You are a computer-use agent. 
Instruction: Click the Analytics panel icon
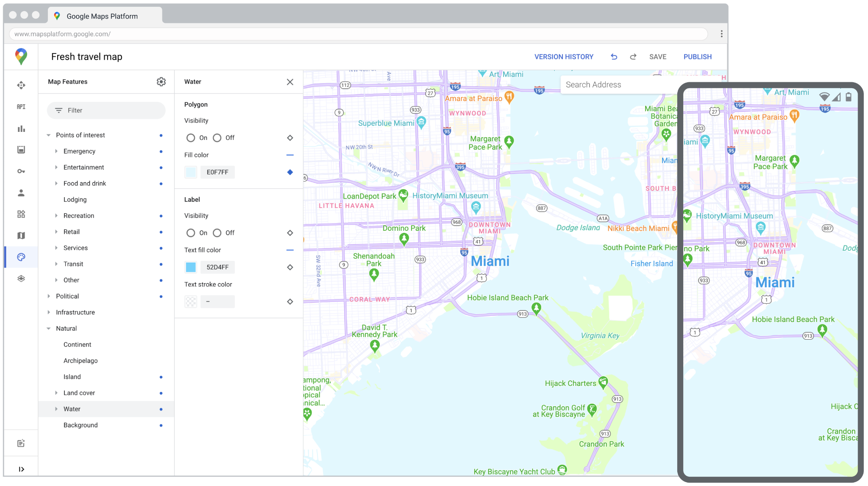coord(22,128)
